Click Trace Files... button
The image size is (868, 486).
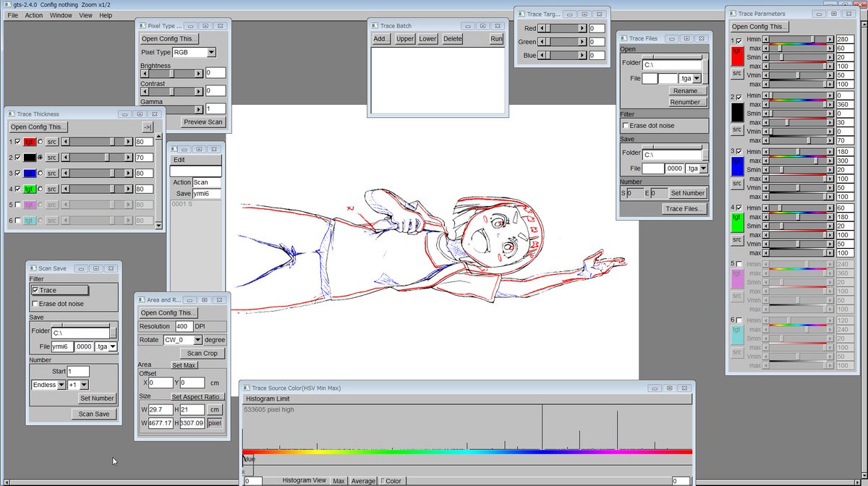684,209
